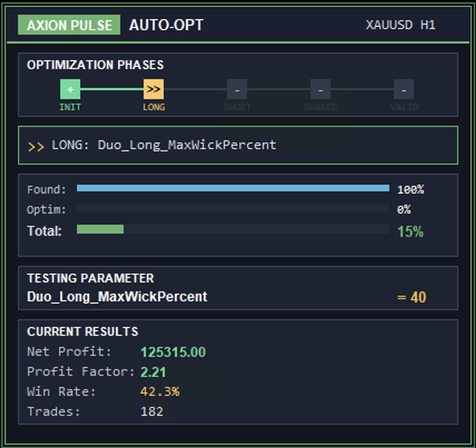Click the AXION PULSE badge icon
Image resolution: width=476 pixels, height=448 pixels.
(x=68, y=24)
